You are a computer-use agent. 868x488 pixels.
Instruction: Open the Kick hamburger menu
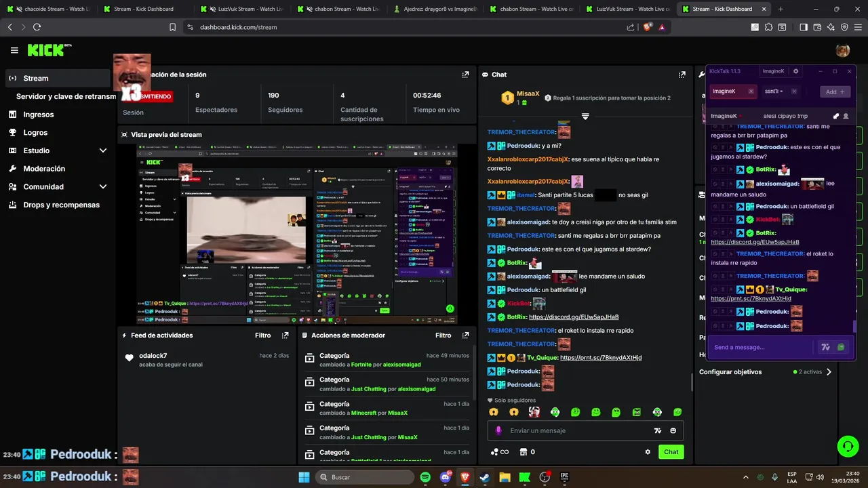[x=14, y=50]
